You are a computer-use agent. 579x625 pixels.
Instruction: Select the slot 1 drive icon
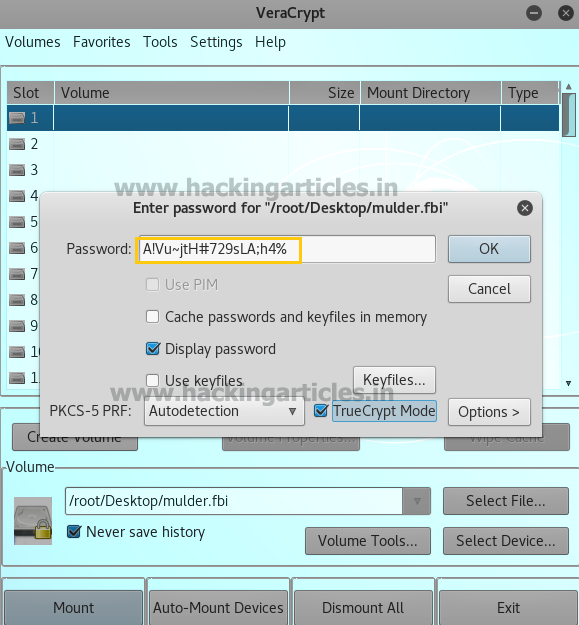point(17,118)
